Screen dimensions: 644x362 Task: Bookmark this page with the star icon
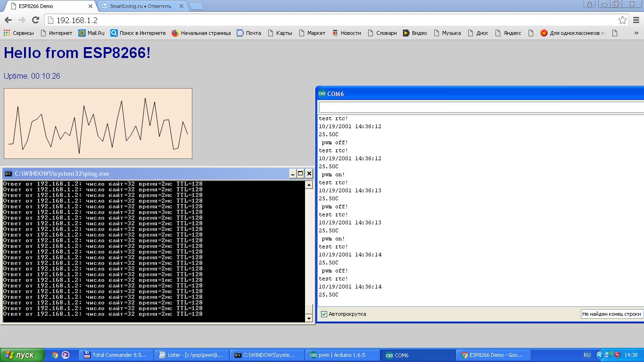coord(622,20)
